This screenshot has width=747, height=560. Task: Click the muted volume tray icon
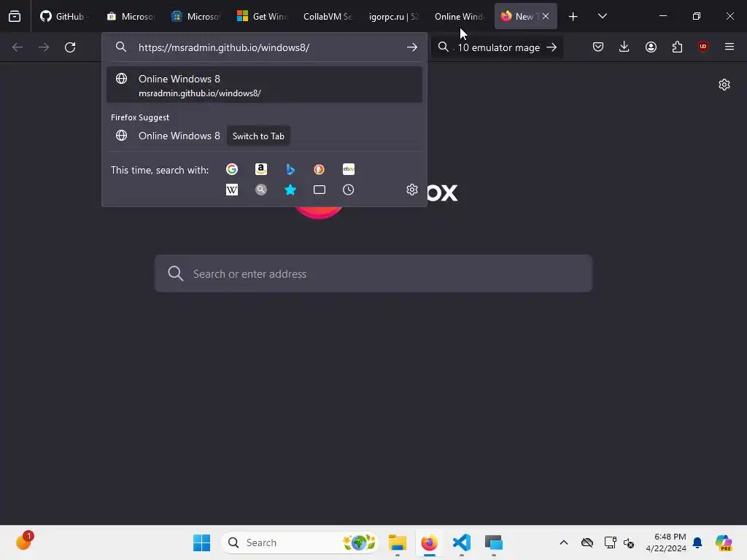pos(629,542)
